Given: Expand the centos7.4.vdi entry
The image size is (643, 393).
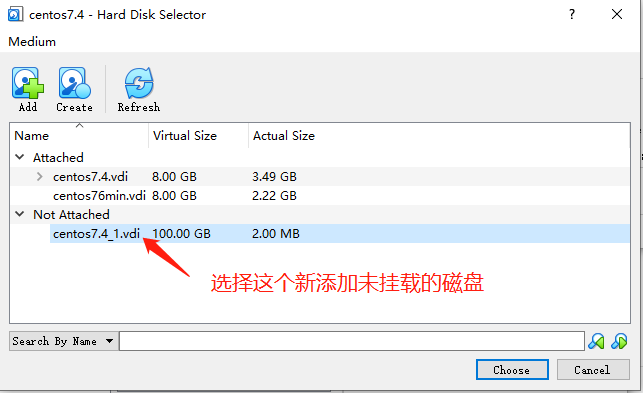Looking at the screenshot, I should click(x=40, y=176).
